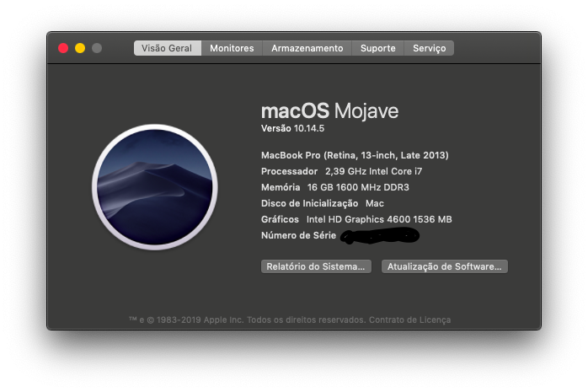Click the Gráficos Intel HD Graphics line
Image resolution: width=588 pixels, height=392 pixels.
tap(356, 219)
